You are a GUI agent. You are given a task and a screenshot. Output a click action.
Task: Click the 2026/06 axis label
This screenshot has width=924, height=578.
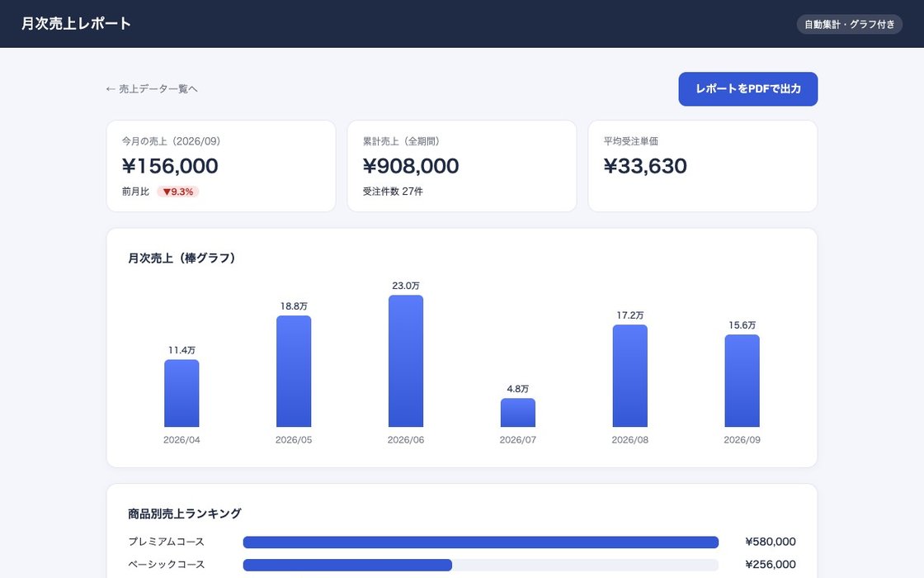click(405, 440)
